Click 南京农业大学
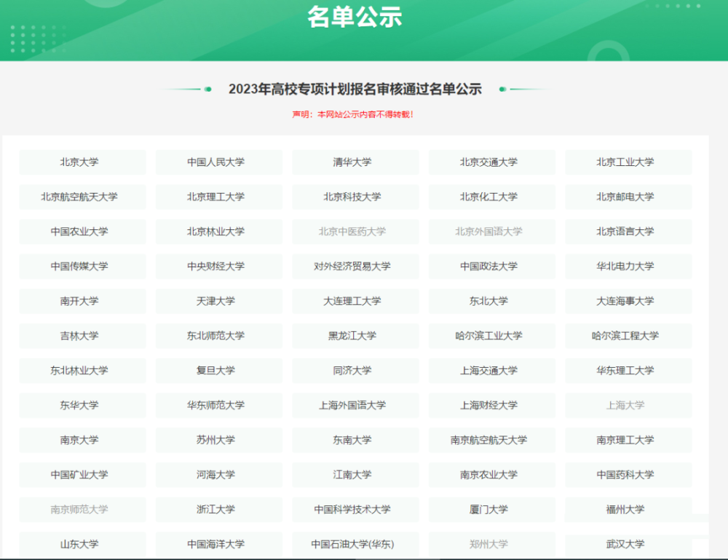The width and height of the screenshot is (728, 560). point(492,475)
